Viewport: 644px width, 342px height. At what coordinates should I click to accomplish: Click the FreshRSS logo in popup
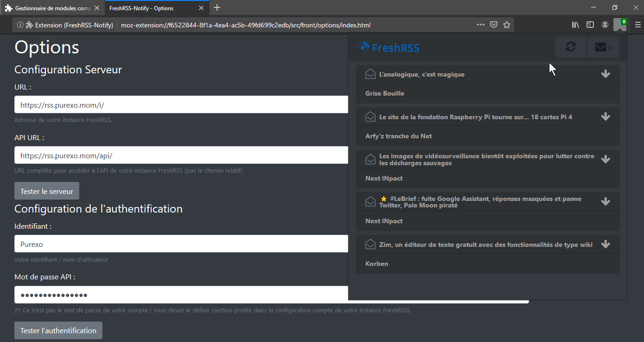pyautogui.click(x=388, y=47)
